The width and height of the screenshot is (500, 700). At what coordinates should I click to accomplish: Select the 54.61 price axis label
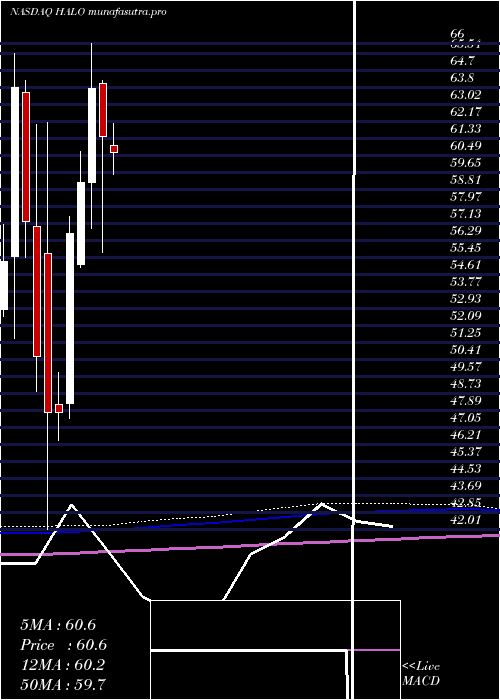coord(466,264)
